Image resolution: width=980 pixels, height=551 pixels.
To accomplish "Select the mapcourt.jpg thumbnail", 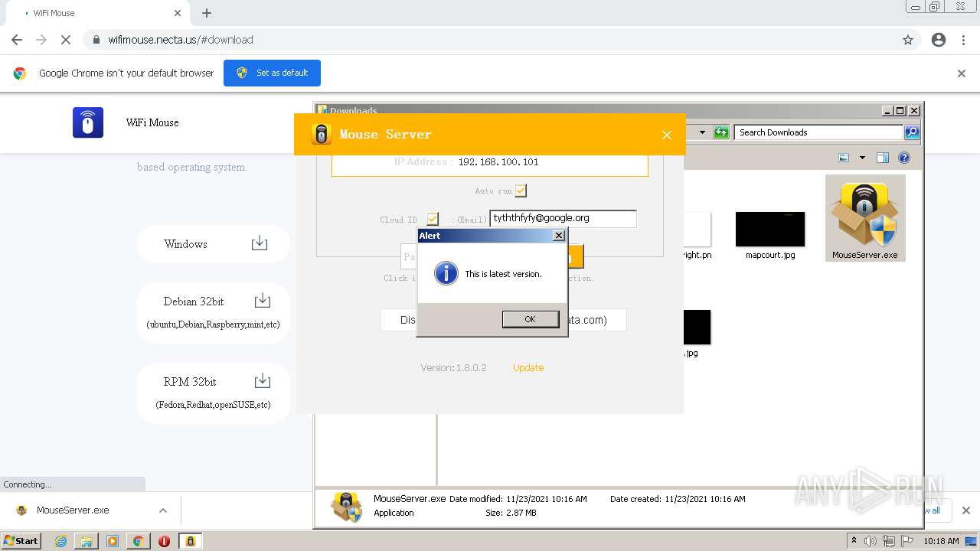I will click(x=770, y=230).
